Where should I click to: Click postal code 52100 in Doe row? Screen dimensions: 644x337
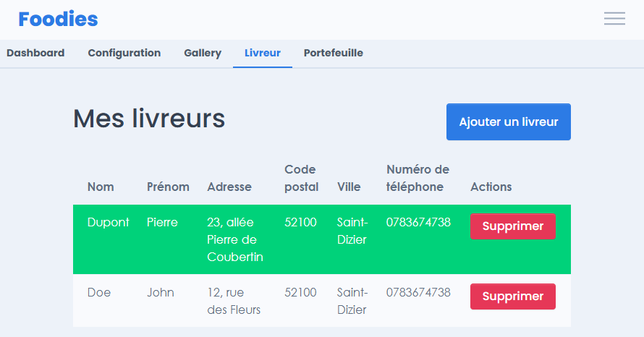click(x=300, y=292)
